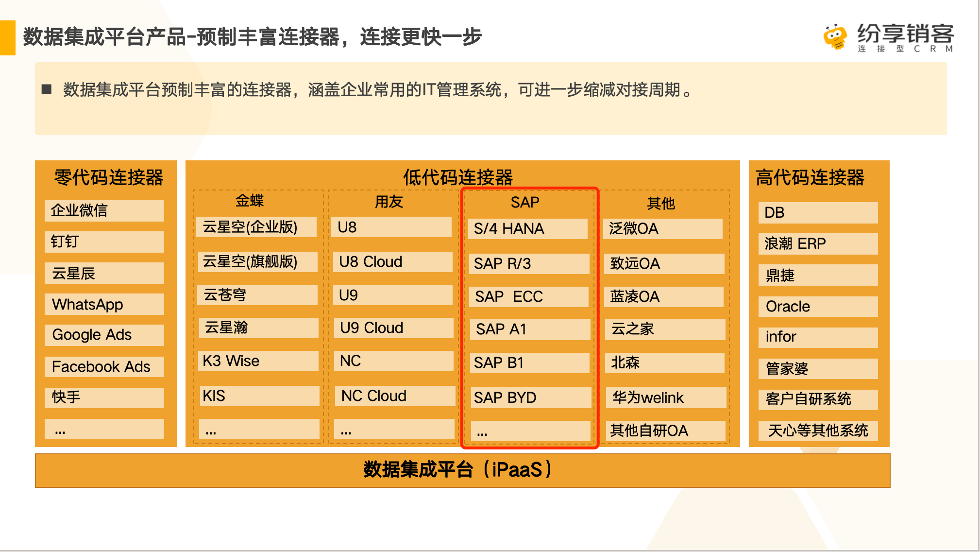This screenshot has height=552, width=980.
Task: Select the 企业微信 connector box
Action: (x=104, y=210)
